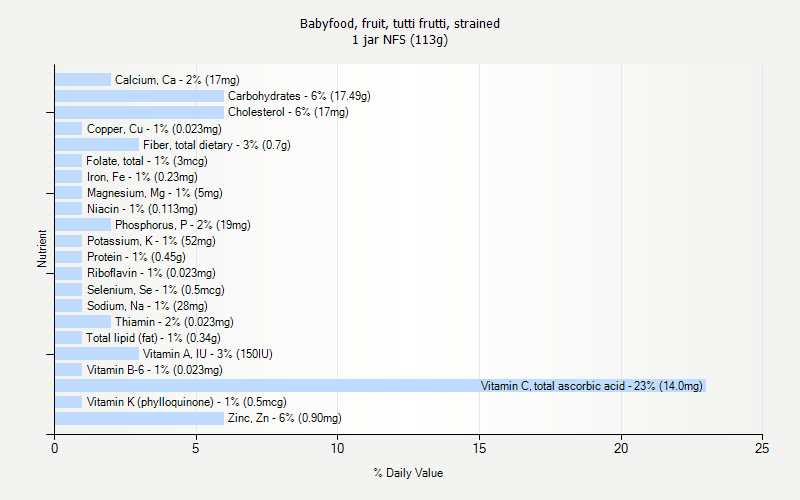This screenshot has width=800, height=500.
Task: Select the 'Fiber, total dietary - 3% (0.7g)' label
Action: point(217,145)
